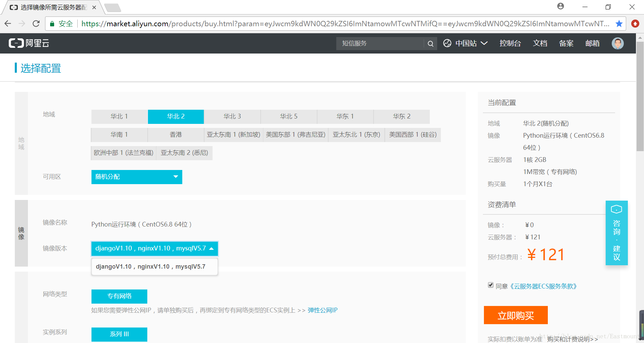
Task: Reload the page with refresh icon
Action: tap(36, 24)
